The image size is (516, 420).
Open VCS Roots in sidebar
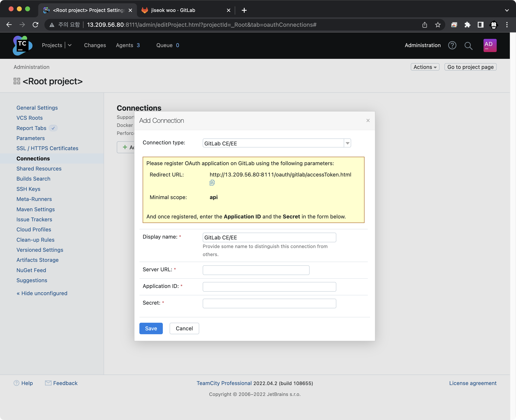(x=29, y=118)
